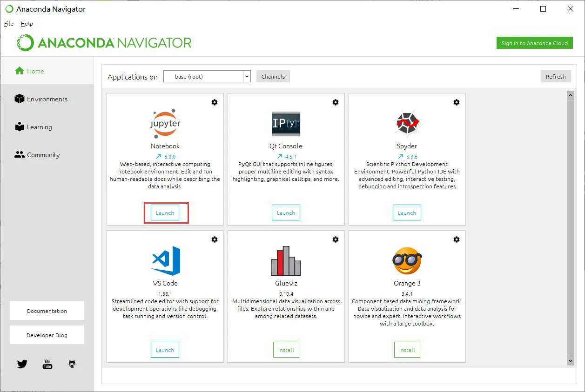Click the Environments cube icon
Image resolution: width=585 pixels, height=392 pixels.
[20, 99]
